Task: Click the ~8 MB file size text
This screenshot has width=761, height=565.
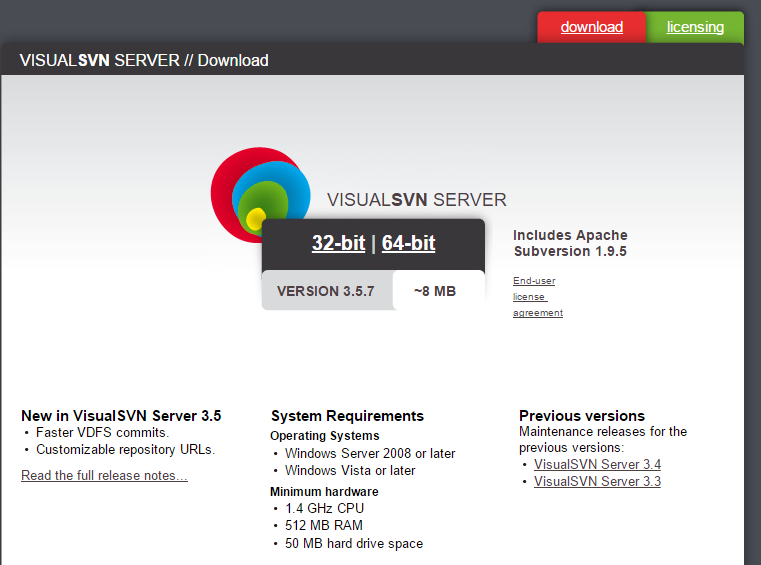Action: tap(435, 291)
